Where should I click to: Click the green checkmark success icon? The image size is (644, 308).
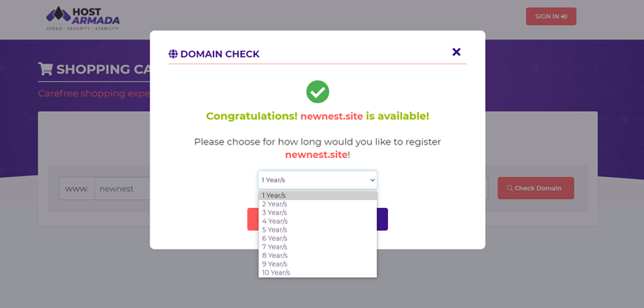point(317,92)
